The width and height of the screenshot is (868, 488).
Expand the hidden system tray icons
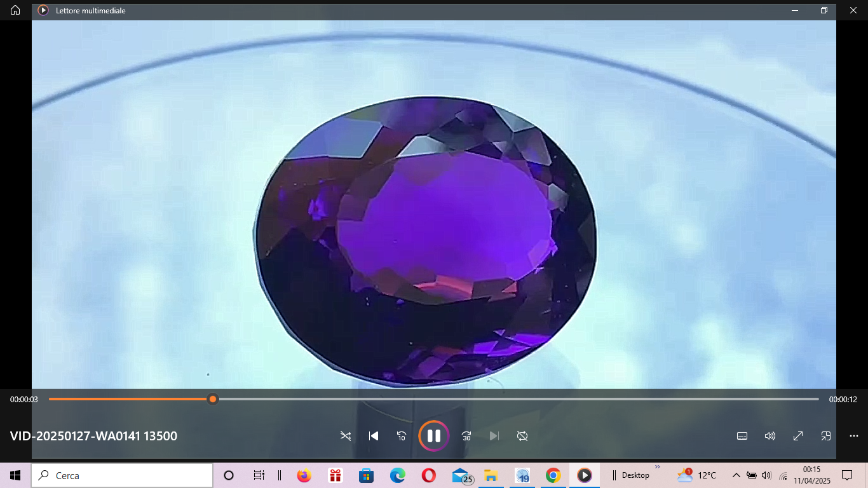736,475
